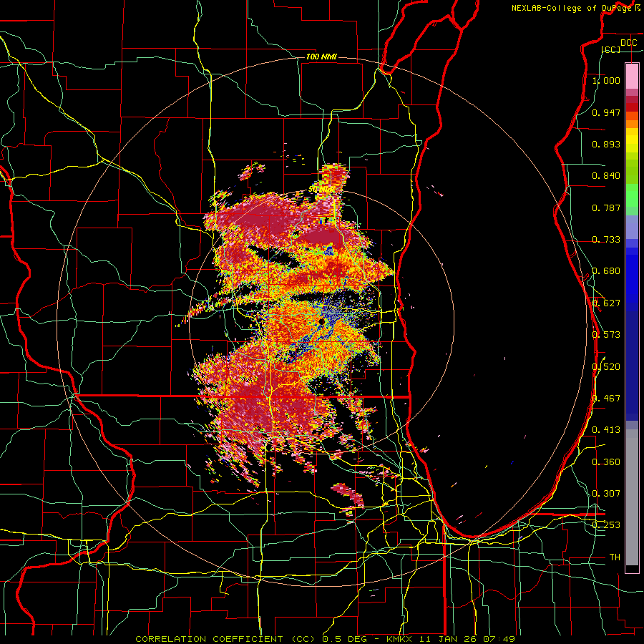The width and height of the screenshot is (644, 644).
Task: Click the 0.307 legend value
Action: tap(606, 493)
